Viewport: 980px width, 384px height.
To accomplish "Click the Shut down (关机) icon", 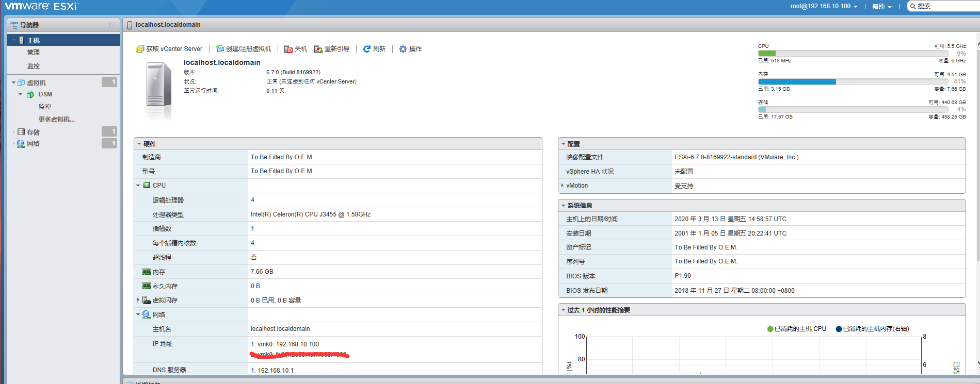I will tap(288, 49).
